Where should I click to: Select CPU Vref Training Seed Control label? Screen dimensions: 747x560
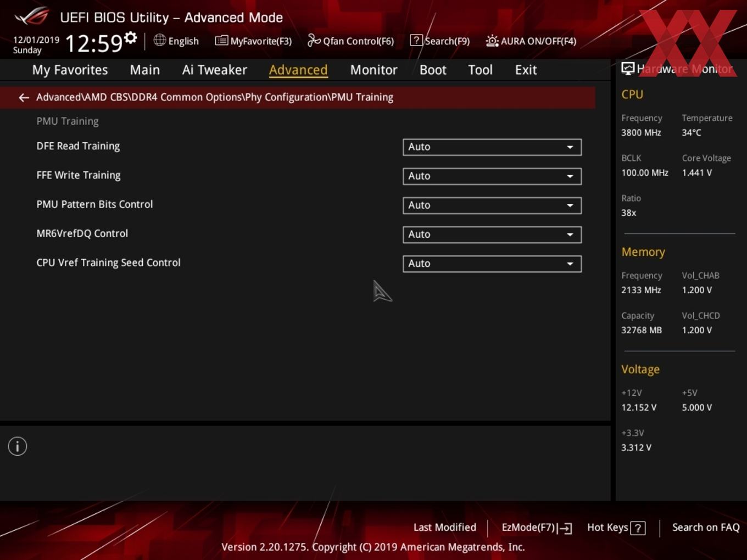coord(108,262)
